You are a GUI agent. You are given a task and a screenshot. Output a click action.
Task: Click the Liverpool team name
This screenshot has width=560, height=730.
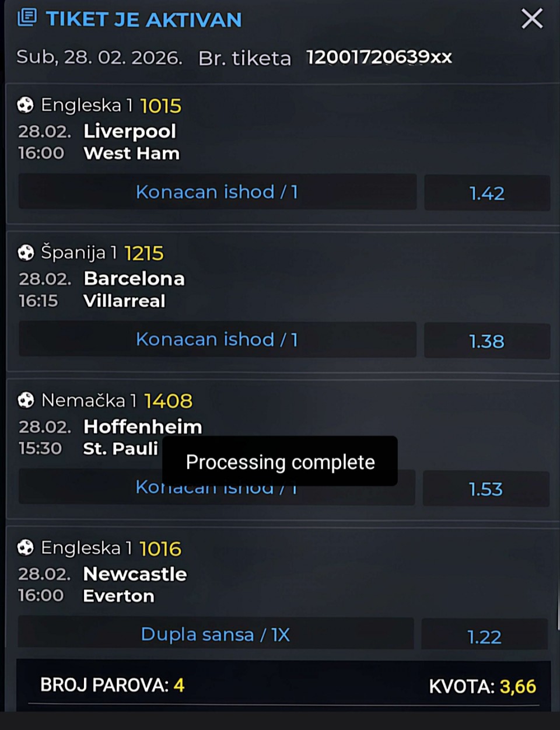(129, 131)
